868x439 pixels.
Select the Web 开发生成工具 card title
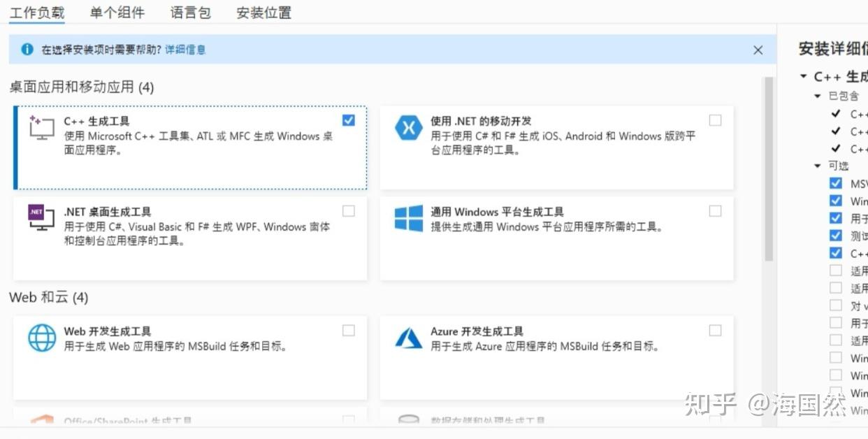point(108,331)
